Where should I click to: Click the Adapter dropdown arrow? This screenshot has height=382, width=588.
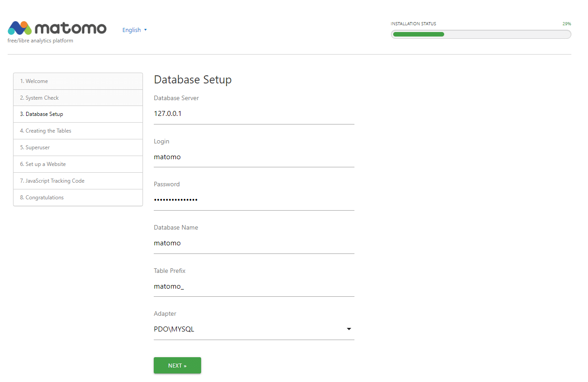349,329
